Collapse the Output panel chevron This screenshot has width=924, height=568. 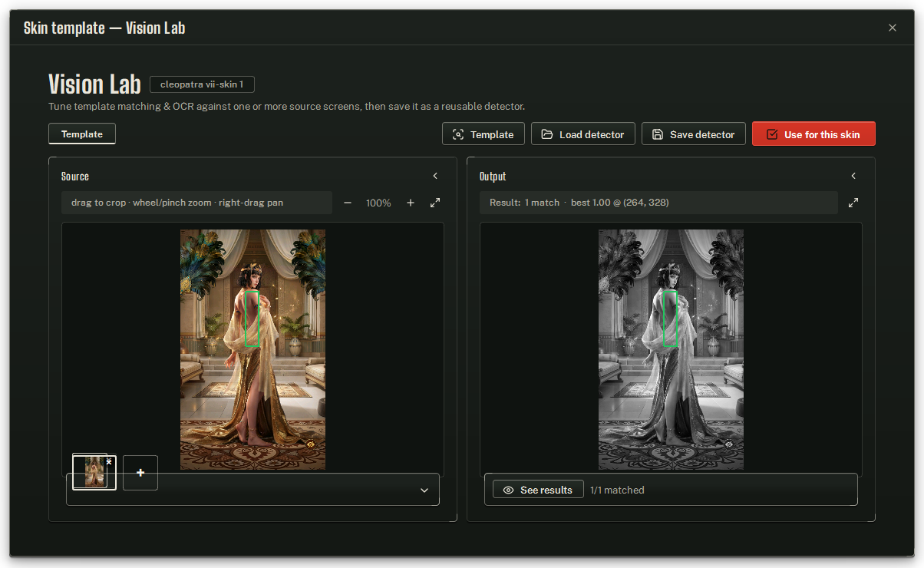[853, 176]
